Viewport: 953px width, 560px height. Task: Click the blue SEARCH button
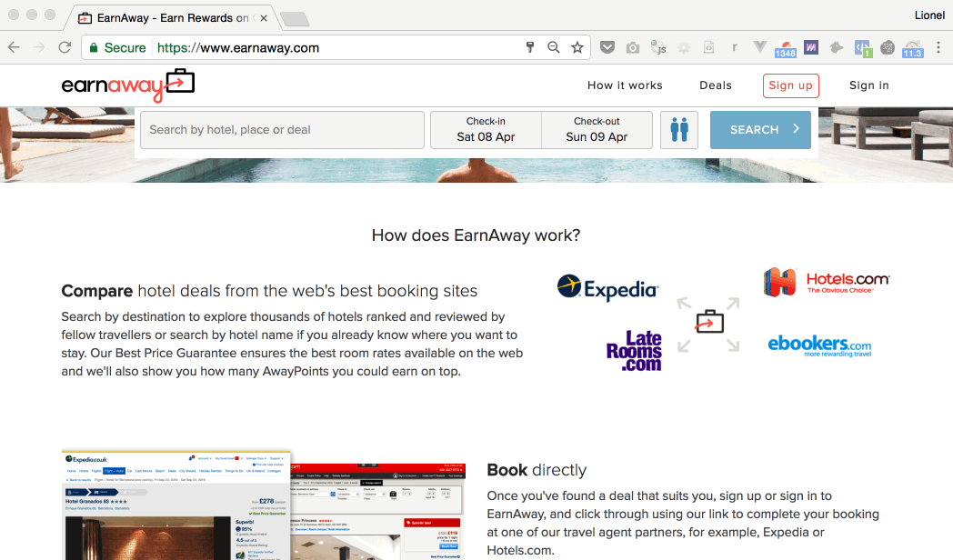tap(760, 129)
